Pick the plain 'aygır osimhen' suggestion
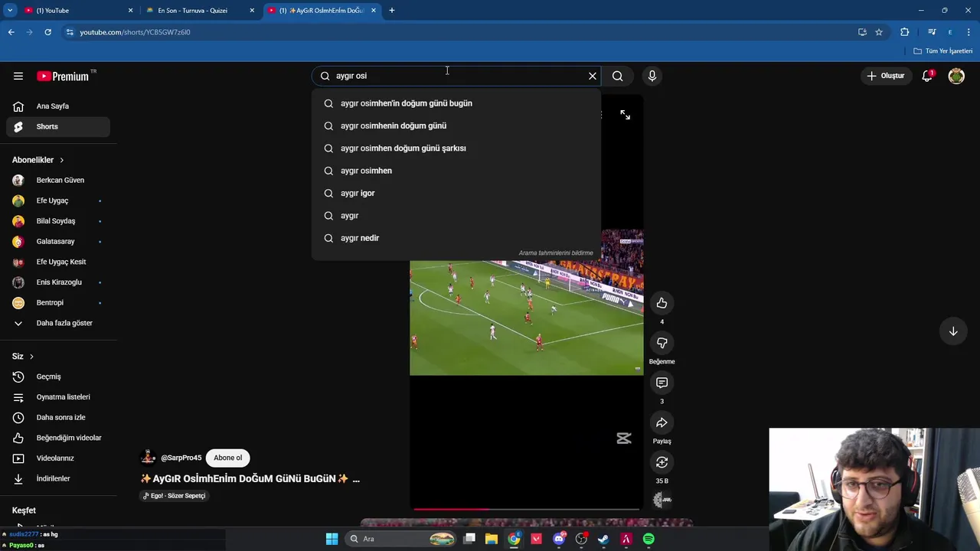The width and height of the screenshot is (980, 551). [x=456, y=171]
